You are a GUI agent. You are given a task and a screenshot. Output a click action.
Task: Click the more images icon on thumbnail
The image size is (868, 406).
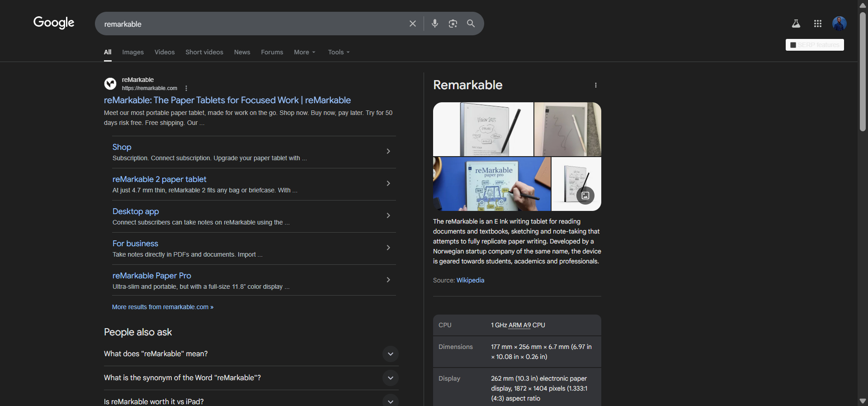click(x=585, y=196)
